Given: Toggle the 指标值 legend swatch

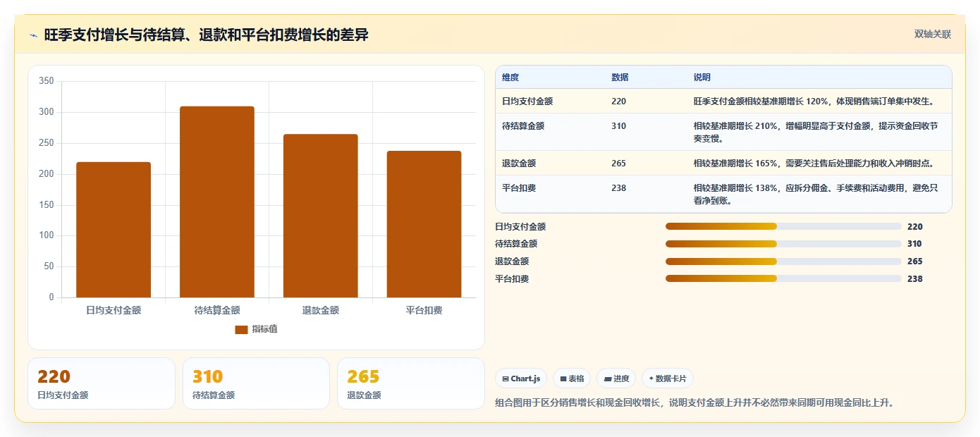Looking at the screenshot, I should point(241,329).
